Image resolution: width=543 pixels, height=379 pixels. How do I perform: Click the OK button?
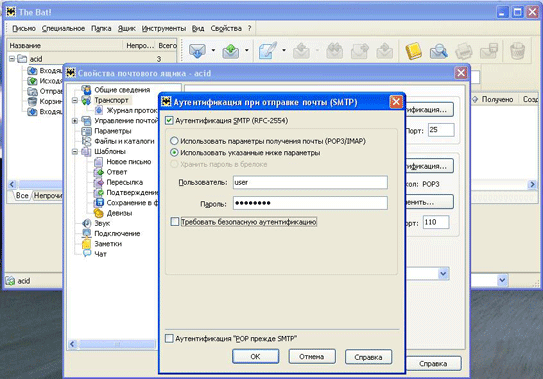256,356
